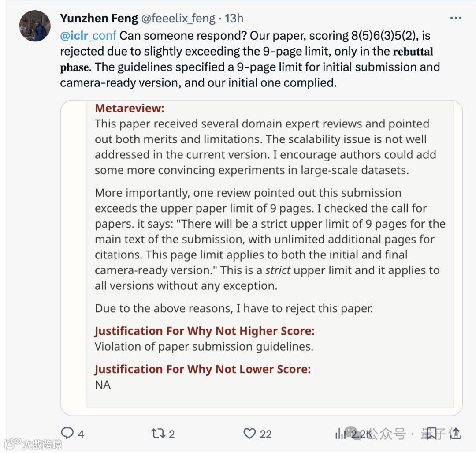Viewport: 476px width, 453px height.
Task: Open the @feeelix_feng handle link
Action: (x=178, y=18)
